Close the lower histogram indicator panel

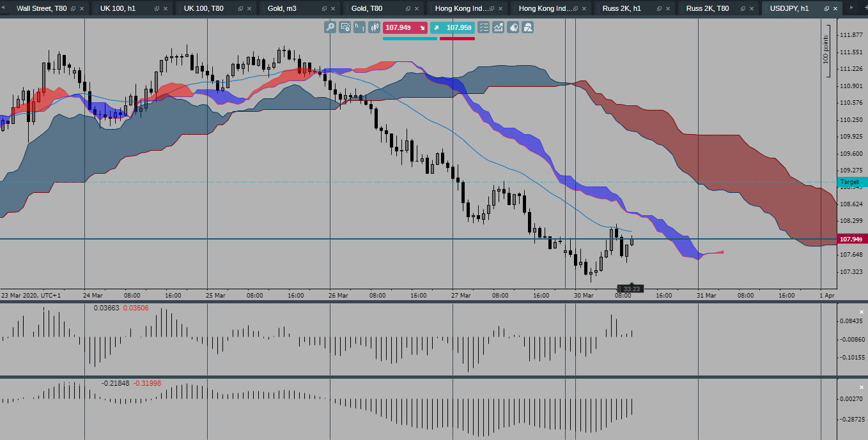pyautogui.click(x=861, y=387)
